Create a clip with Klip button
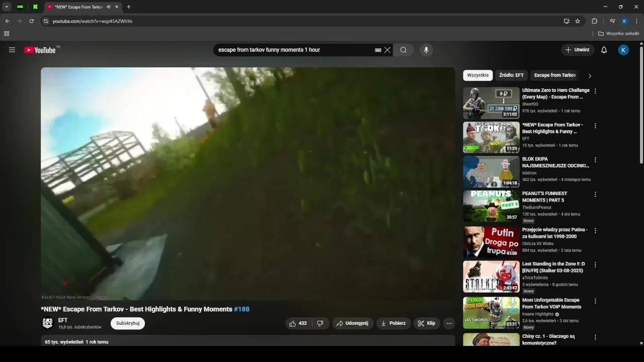644x362 pixels. (427, 323)
